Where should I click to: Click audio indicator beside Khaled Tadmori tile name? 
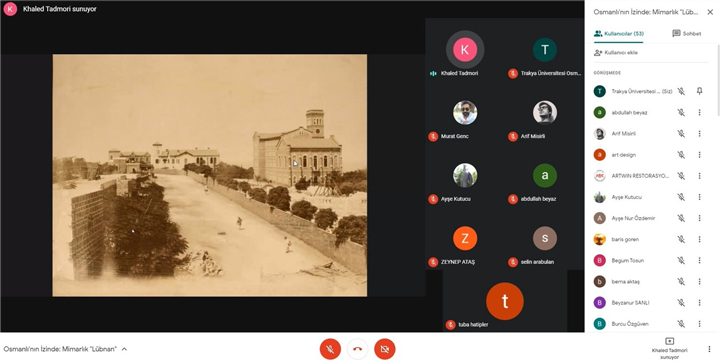(x=433, y=73)
